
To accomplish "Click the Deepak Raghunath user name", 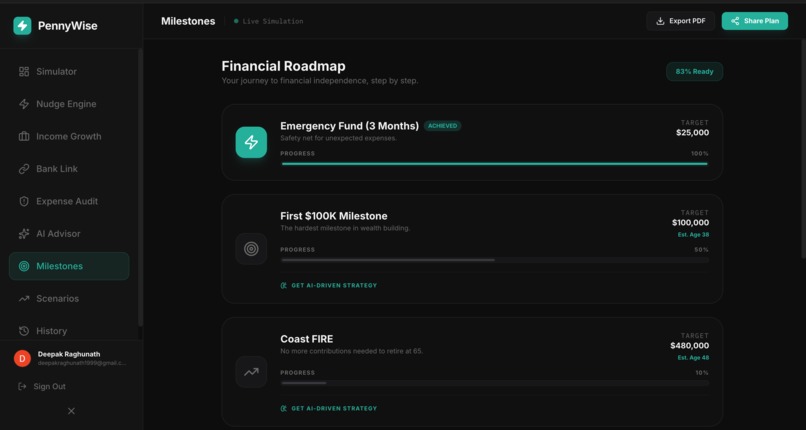I will (69, 354).
